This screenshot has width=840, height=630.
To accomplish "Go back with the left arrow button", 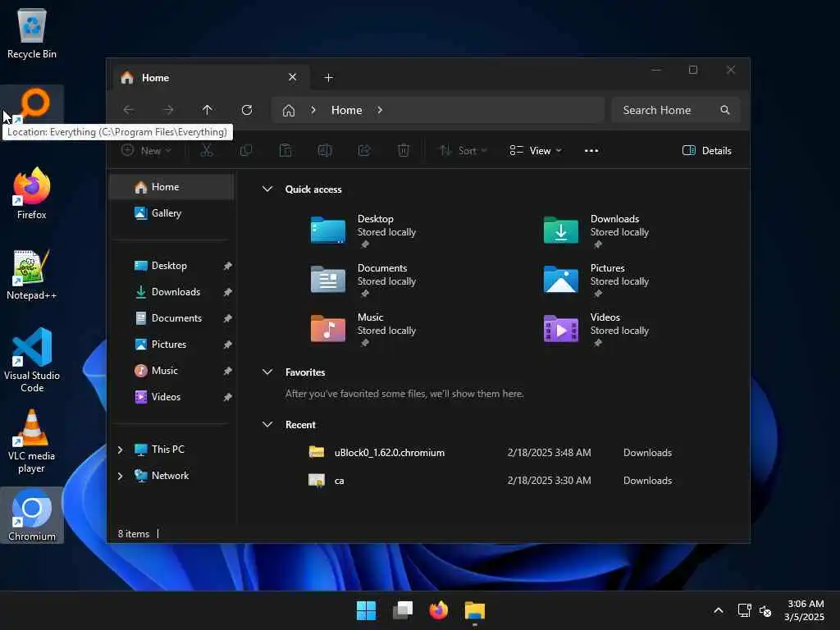I will 129,110.
